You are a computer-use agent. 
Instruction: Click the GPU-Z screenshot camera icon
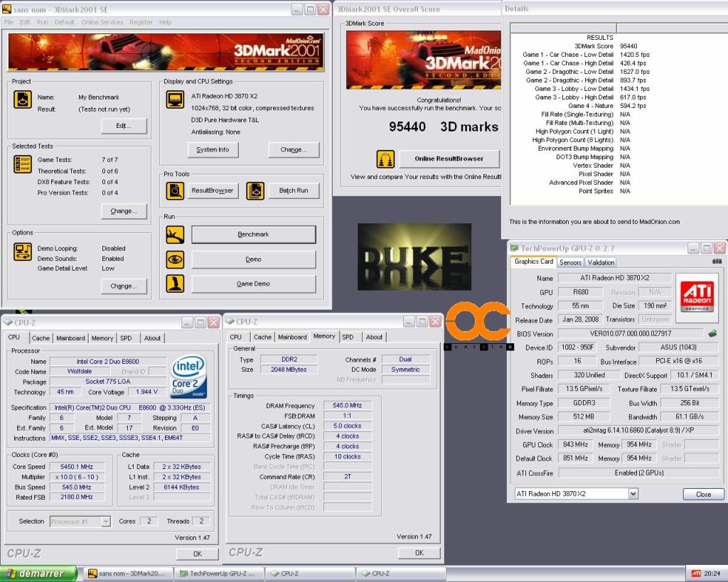click(x=717, y=262)
